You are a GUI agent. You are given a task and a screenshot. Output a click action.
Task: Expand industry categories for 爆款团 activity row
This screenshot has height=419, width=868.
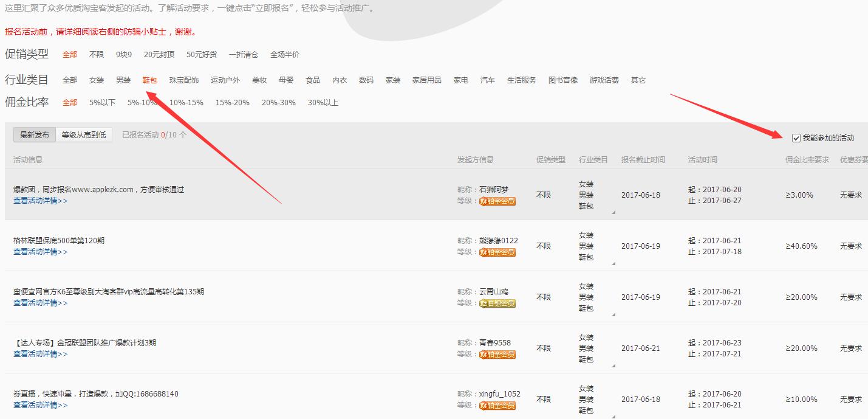tap(613, 212)
